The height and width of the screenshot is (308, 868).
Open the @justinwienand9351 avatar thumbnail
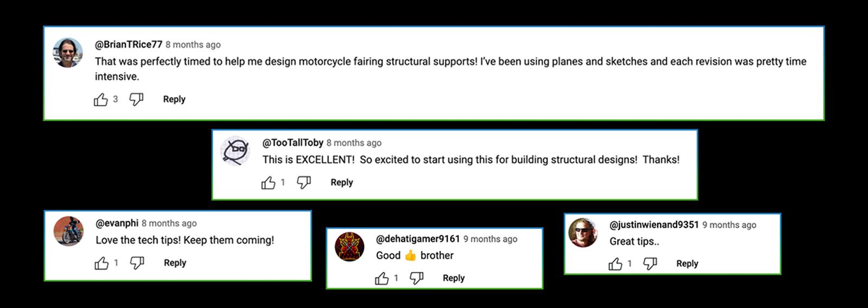click(x=583, y=233)
